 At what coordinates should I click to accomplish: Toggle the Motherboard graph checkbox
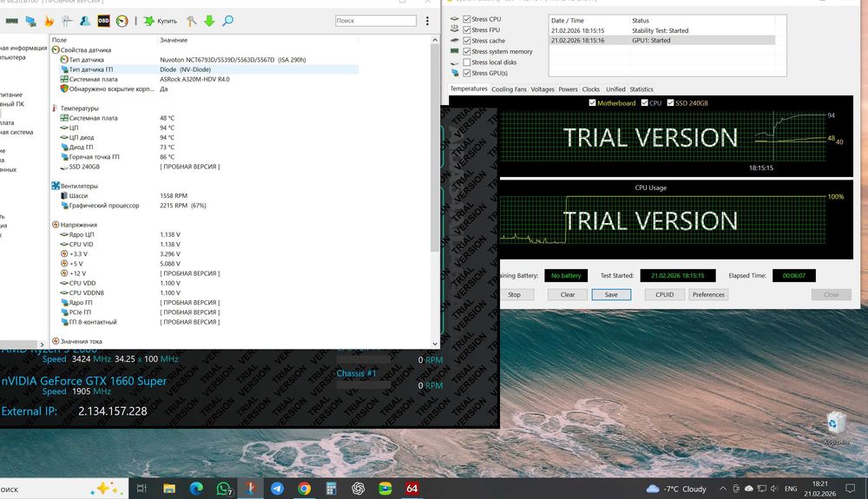pos(593,103)
